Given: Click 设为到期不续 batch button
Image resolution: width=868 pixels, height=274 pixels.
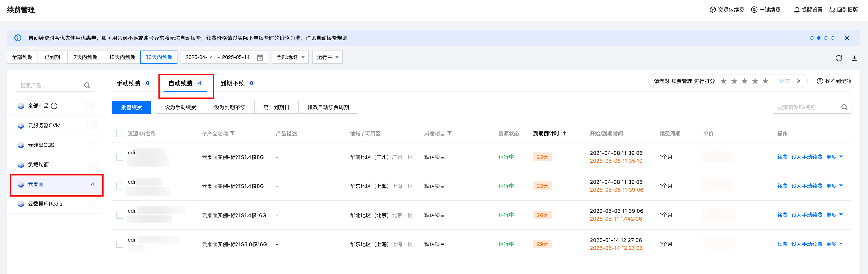Looking at the screenshot, I should click(230, 107).
